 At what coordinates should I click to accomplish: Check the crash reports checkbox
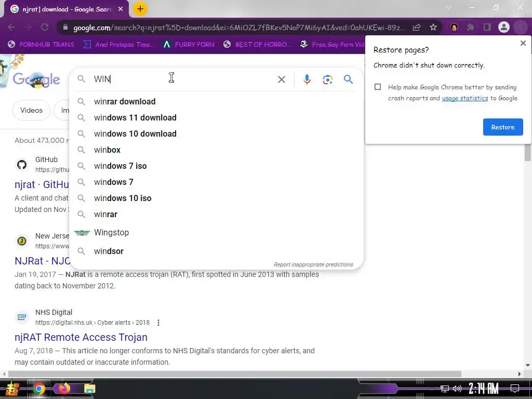click(378, 87)
